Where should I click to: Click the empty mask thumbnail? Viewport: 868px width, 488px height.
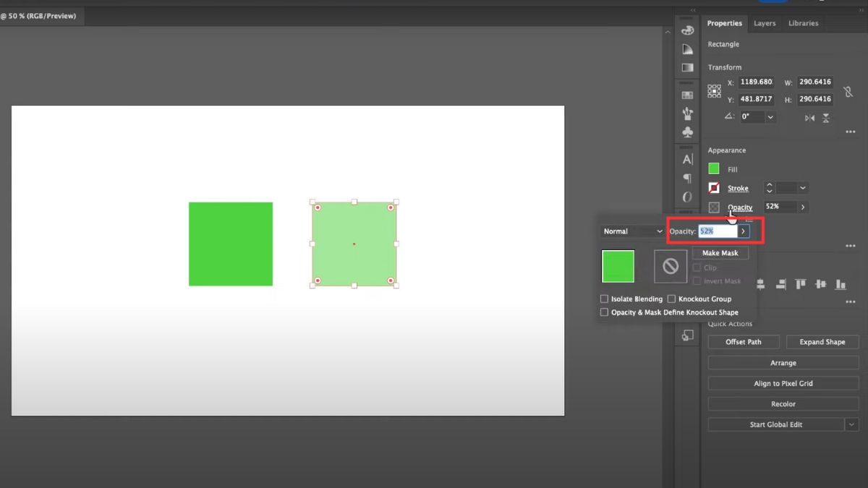(x=671, y=266)
